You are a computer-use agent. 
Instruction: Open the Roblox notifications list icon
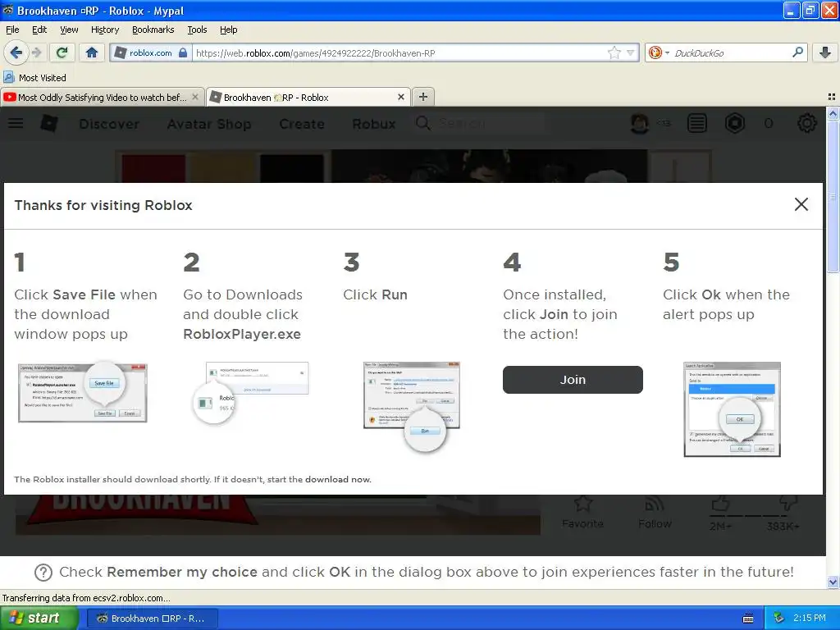697,124
